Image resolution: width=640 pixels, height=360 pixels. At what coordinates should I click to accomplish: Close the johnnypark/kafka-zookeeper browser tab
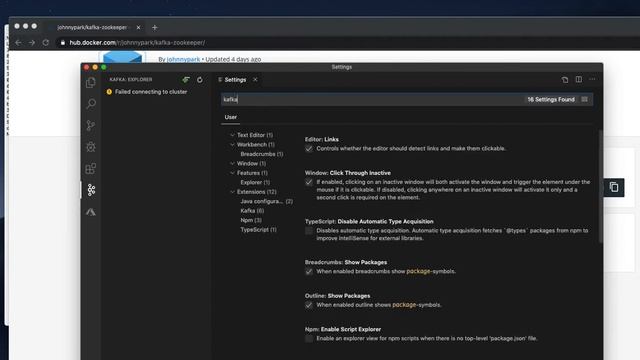[x=138, y=27]
